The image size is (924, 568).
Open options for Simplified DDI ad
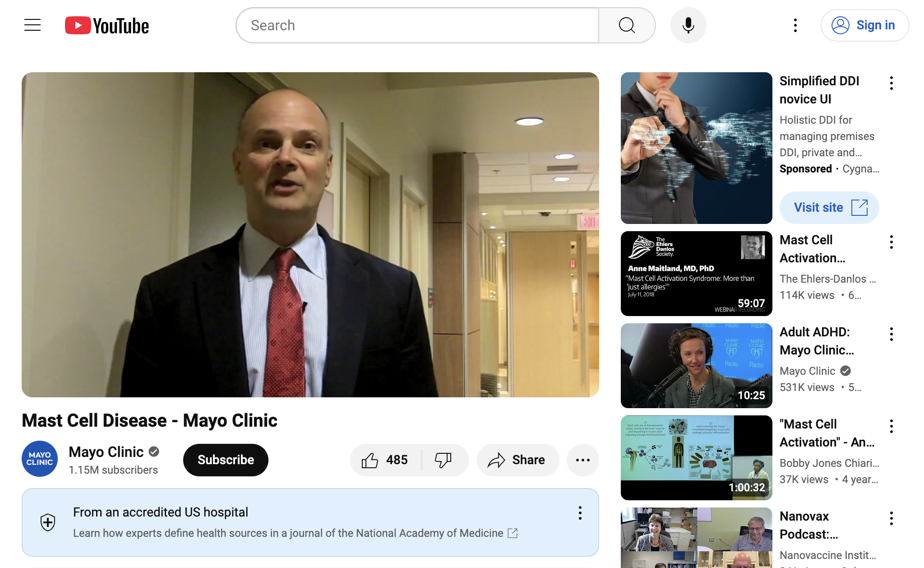892,83
